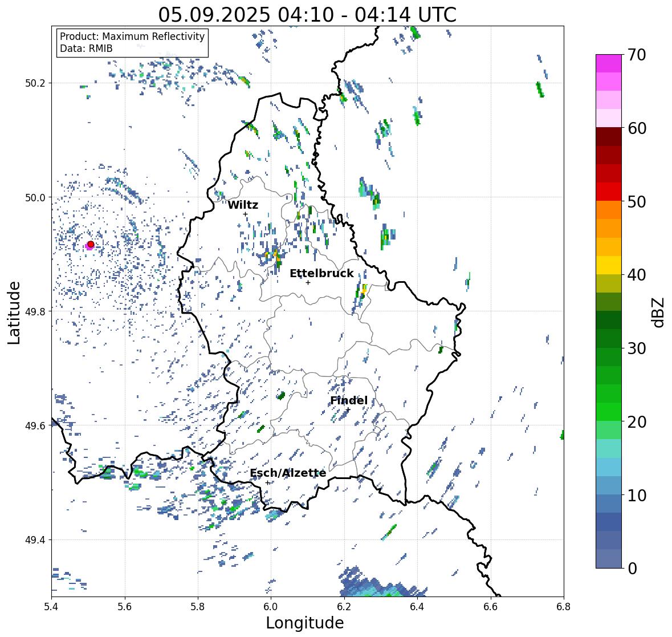Click the colorbar tick label 10

pos(637,495)
